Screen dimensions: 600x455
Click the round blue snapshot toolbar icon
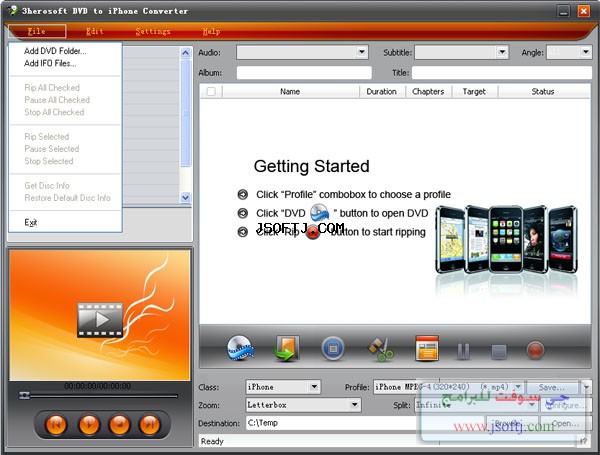pyautogui.click(x=333, y=348)
